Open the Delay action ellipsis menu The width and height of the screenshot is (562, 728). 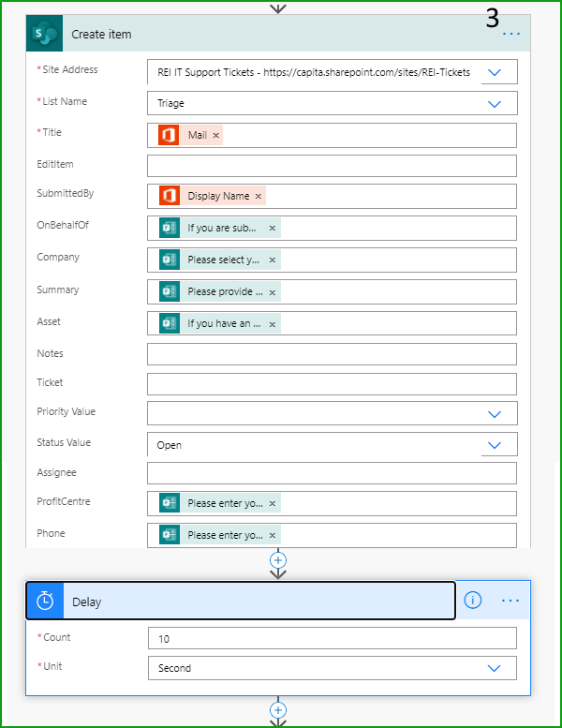(x=510, y=601)
